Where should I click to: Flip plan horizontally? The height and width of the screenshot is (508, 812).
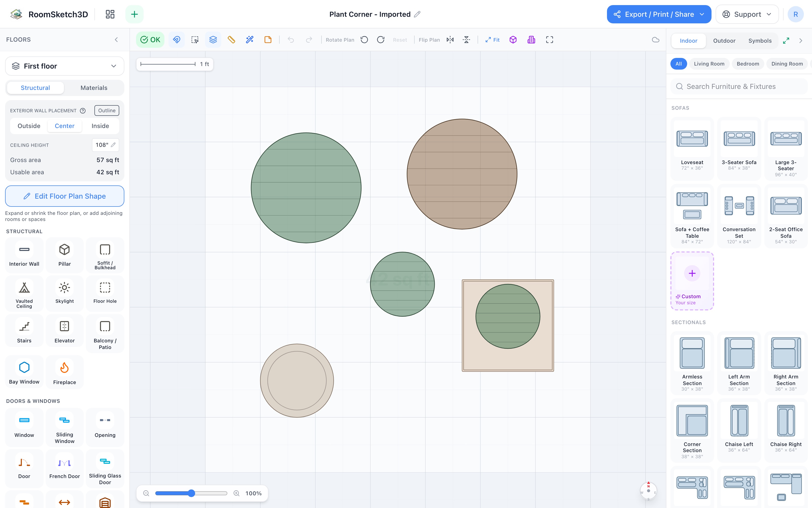[x=450, y=40]
